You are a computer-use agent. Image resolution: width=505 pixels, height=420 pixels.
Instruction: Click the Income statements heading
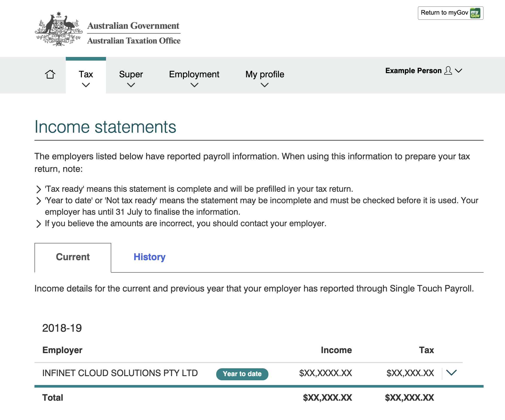pyautogui.click(x=105, y=127)
